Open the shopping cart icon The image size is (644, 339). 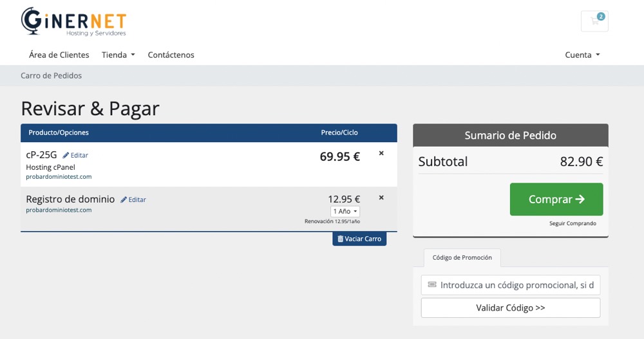click(594, 21)
